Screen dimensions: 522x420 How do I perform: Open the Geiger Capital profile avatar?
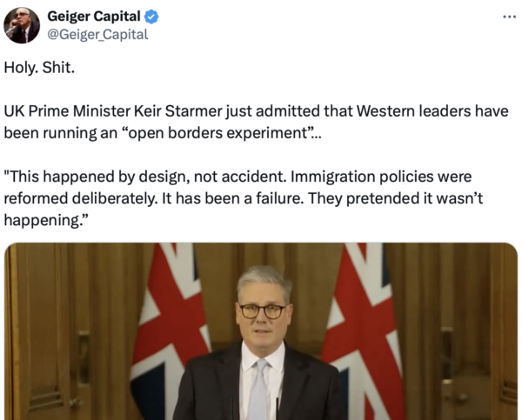click(23, 24)
